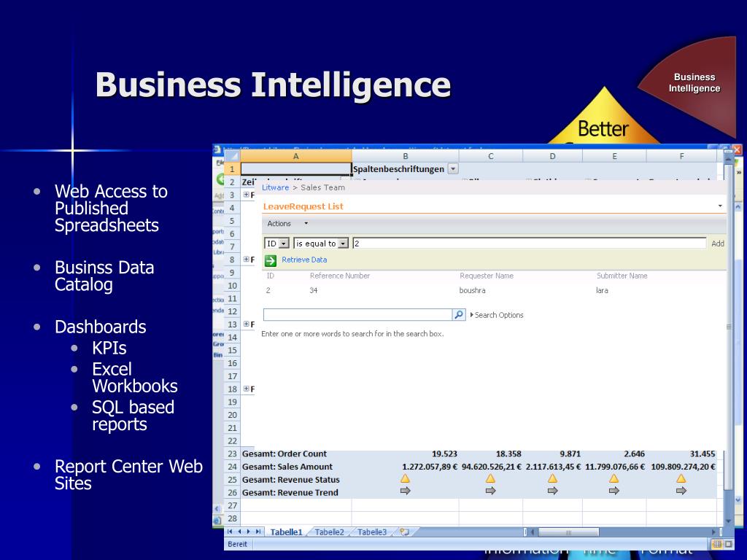Click the Revenue Trend arrow in column D

tap(552, 491)
